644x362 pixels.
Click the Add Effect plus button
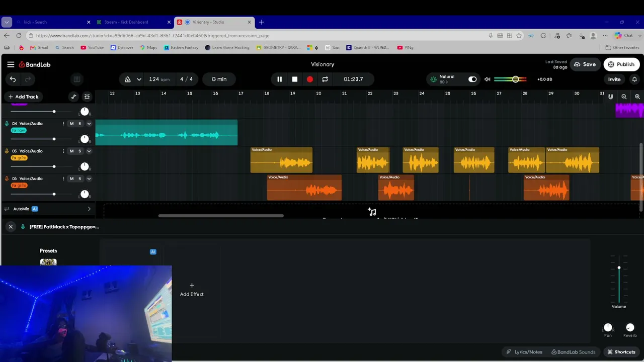coord(192,286)
